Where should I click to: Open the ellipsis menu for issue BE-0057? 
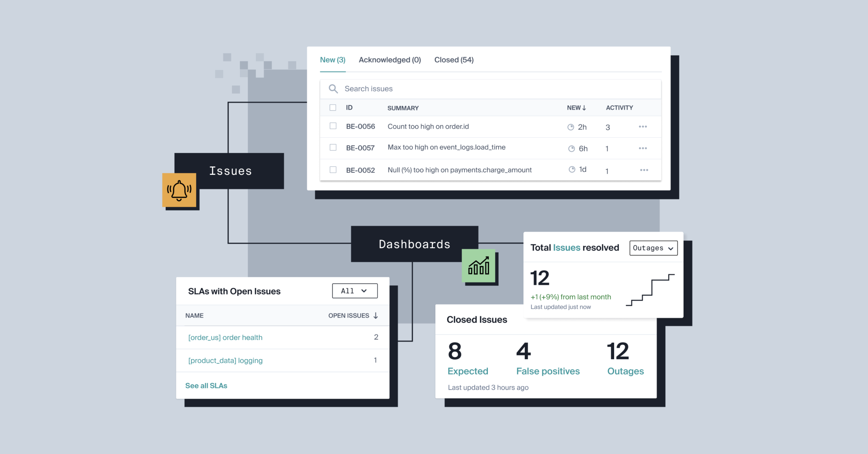[x=643, y=148]
